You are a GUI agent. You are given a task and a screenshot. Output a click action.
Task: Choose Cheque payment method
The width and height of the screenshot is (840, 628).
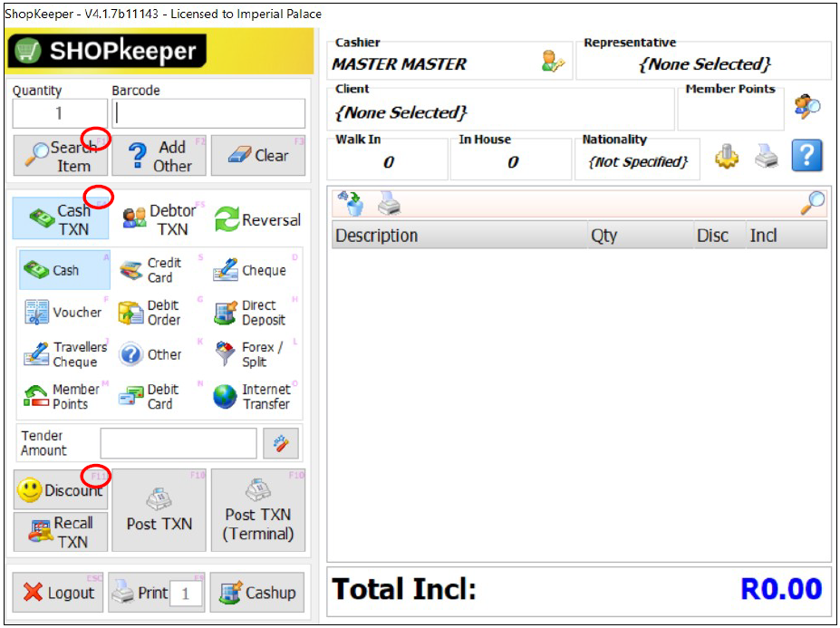point(254,270)
